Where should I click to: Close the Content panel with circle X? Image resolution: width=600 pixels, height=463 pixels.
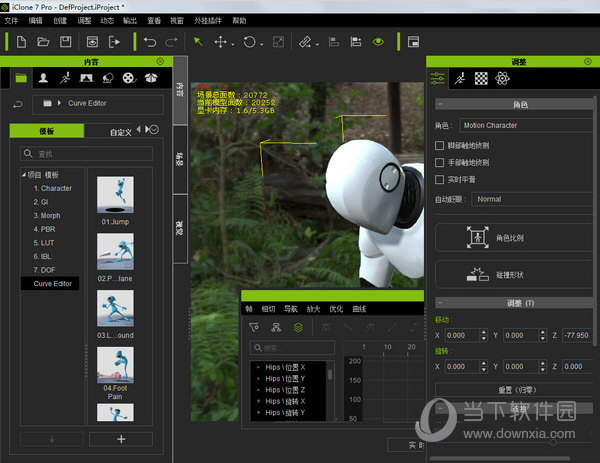pos(160,61)
